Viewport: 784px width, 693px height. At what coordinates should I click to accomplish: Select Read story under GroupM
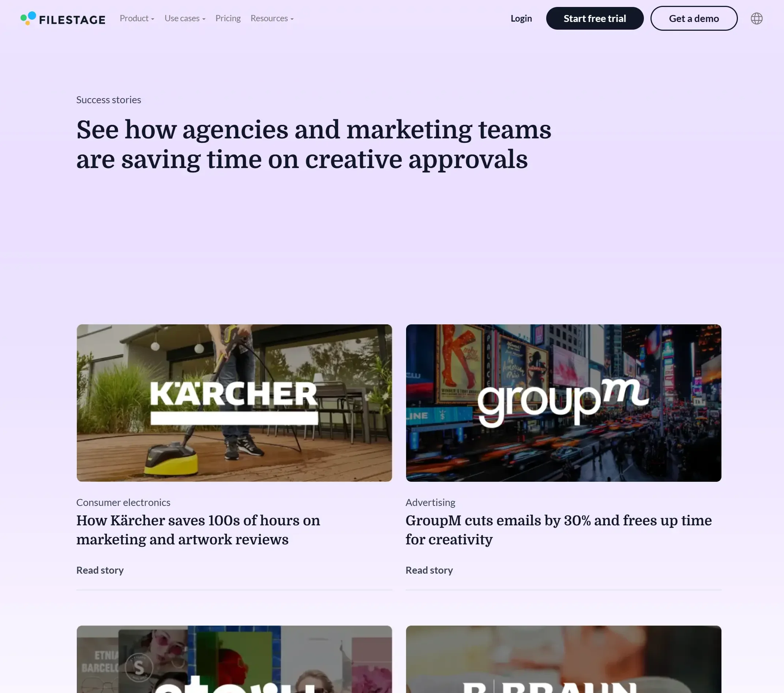(x=429, y=570)
